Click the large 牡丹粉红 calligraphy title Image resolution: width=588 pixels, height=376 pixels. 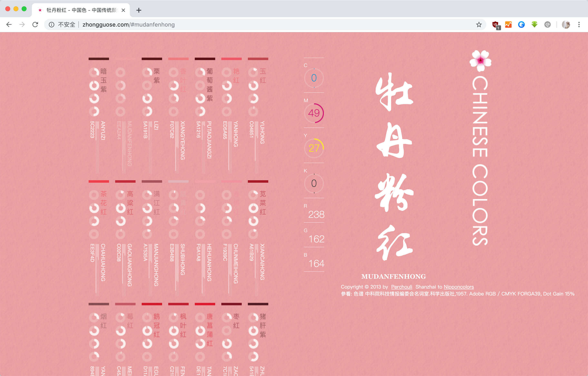[x=394, y=166]
